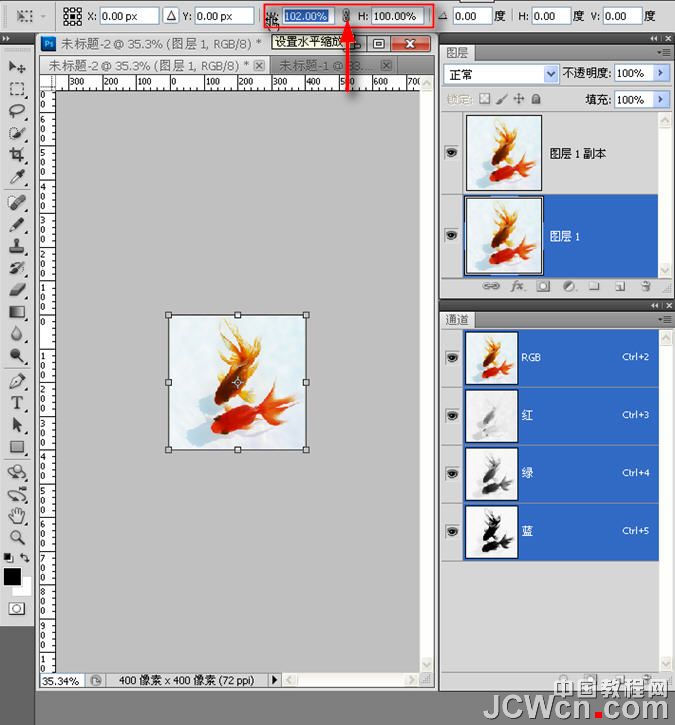Click the foreground black color swatch
The width and height of the screenshot is (675, 725).
click(12, 577)
